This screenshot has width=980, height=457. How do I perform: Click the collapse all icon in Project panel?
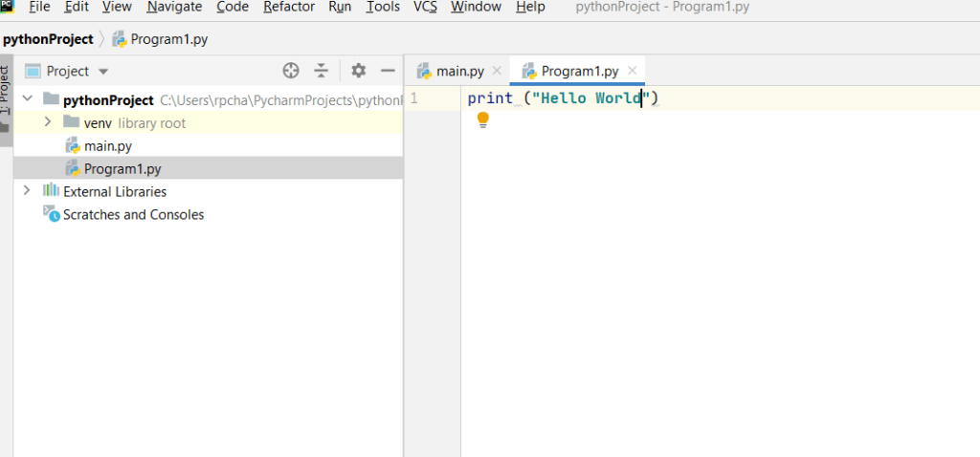point(322,71)
